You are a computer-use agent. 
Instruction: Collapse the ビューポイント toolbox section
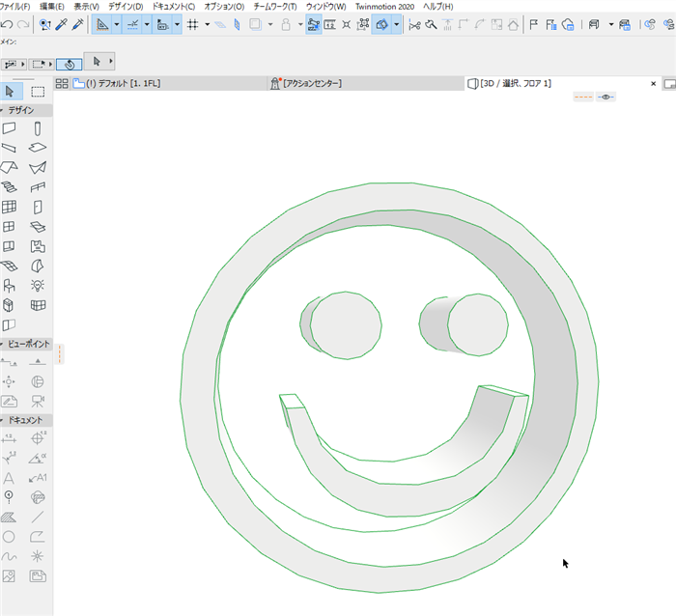coord(2,344)
